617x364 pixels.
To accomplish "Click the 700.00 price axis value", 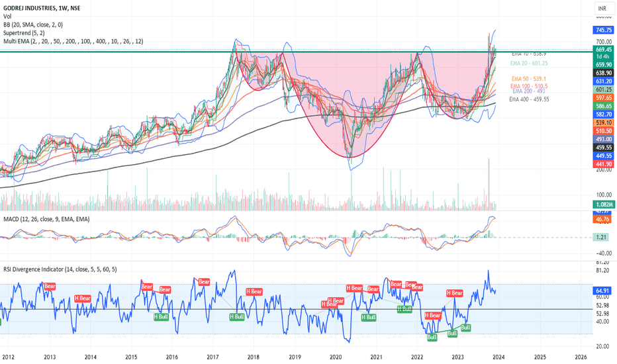I will click(x=604, y=41).
